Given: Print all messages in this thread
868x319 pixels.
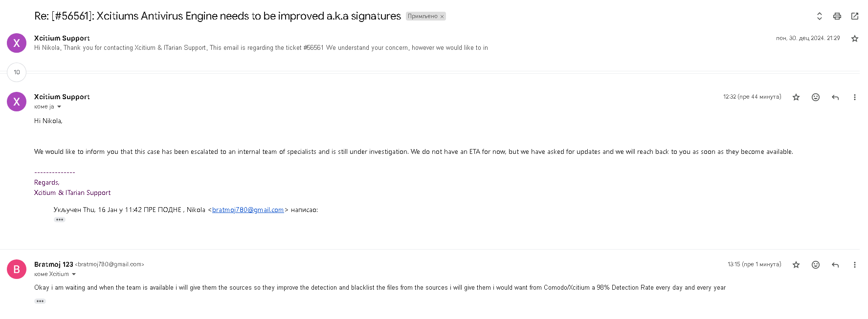Looking at the screenshot, I should click(837, 16).
